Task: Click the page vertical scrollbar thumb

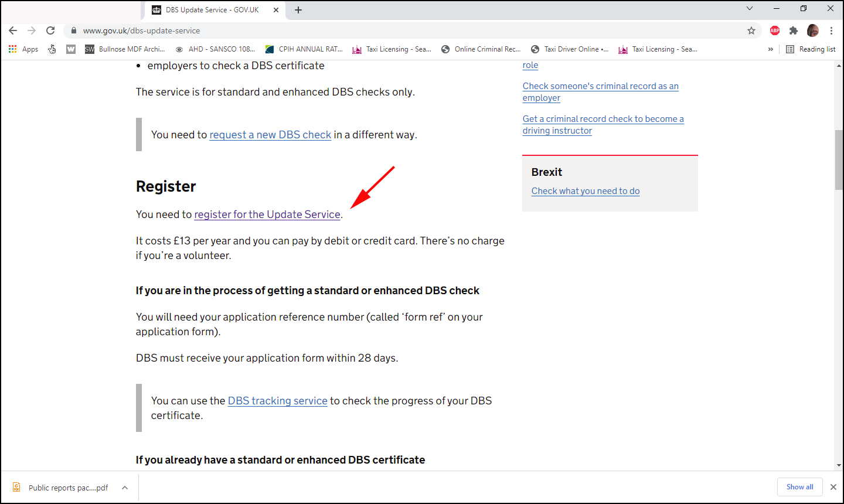Action: click(839, 159)
